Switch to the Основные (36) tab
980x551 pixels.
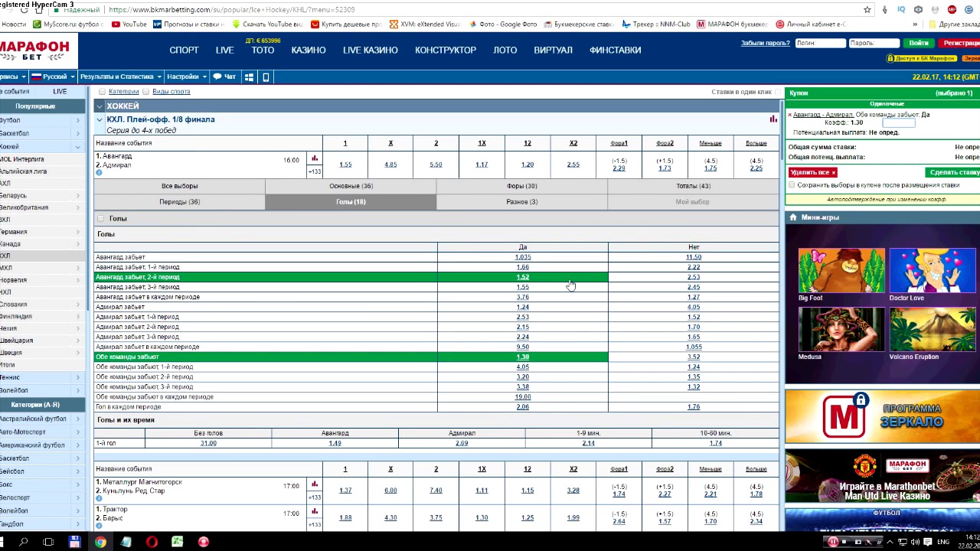click(x=351, y=186)
